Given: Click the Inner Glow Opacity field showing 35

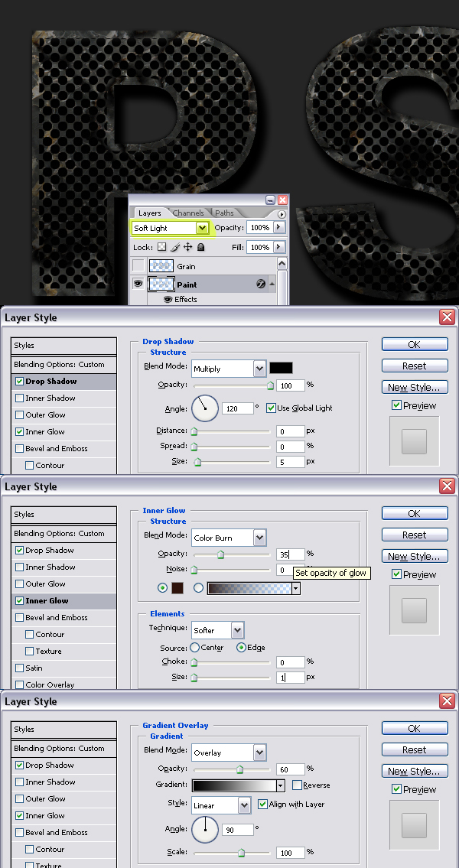Looking at the screenshot, I should coord(291,554).
